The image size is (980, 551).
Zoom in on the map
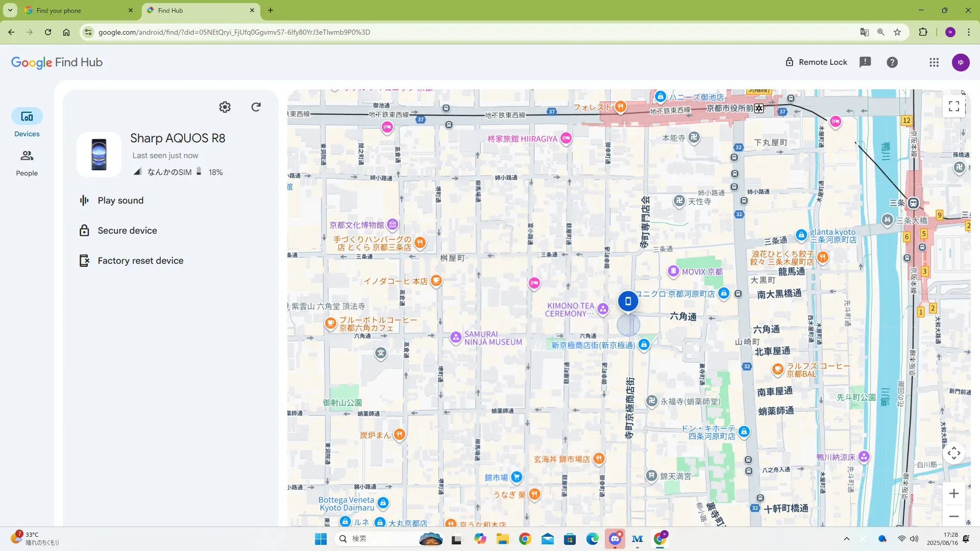(x=954, y=493)
